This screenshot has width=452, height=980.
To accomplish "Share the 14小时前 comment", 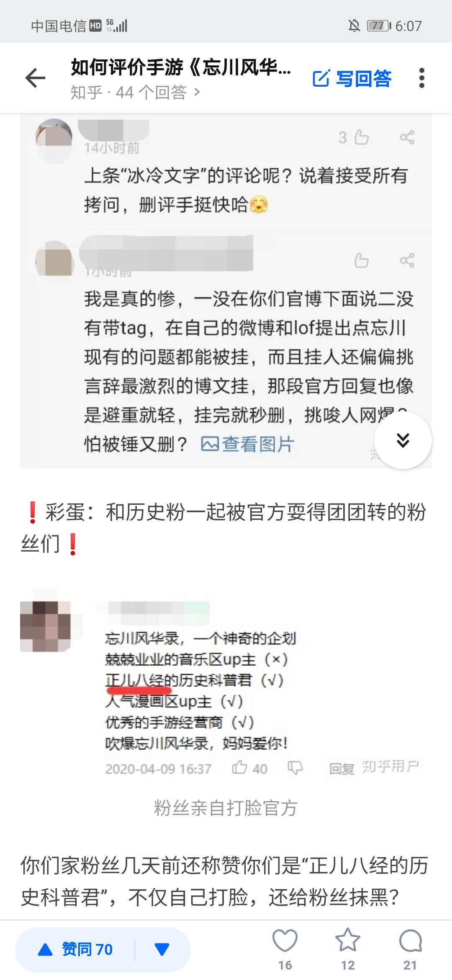I will point(407,137).
